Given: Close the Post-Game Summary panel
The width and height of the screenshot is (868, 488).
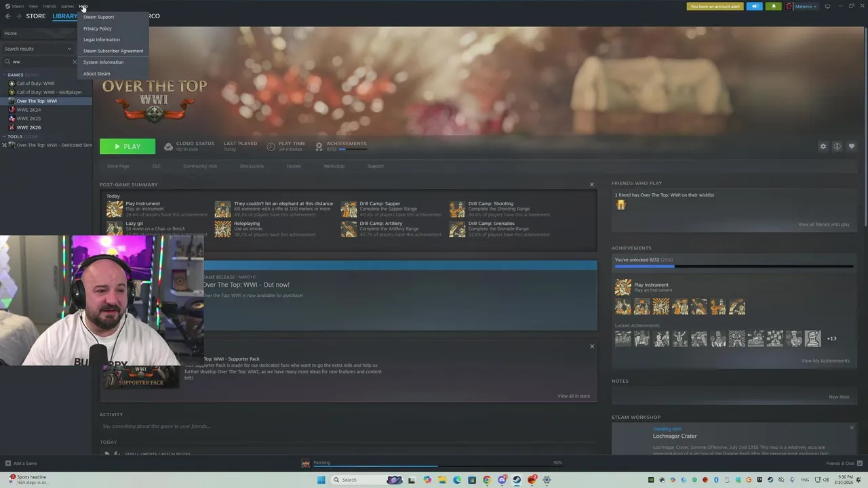Looking at the screenshot, I should coord(591,184).
